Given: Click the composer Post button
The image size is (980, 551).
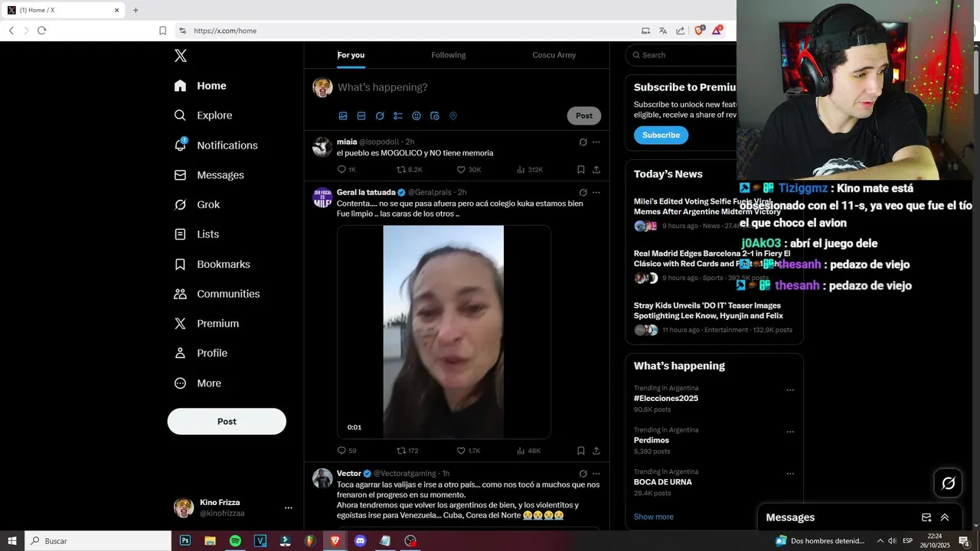Looking at the screenshot, I should 584,116.
